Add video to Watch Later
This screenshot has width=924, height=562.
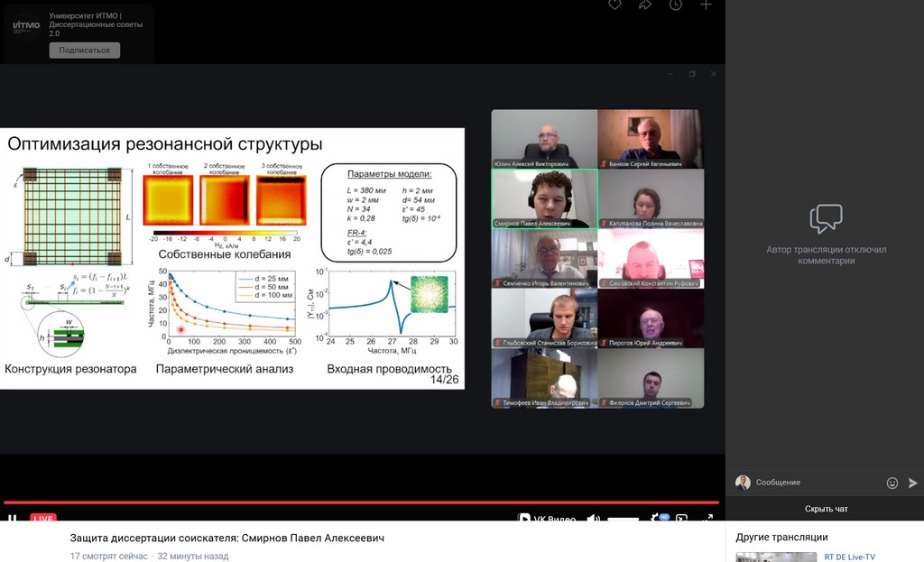point(676,5)
